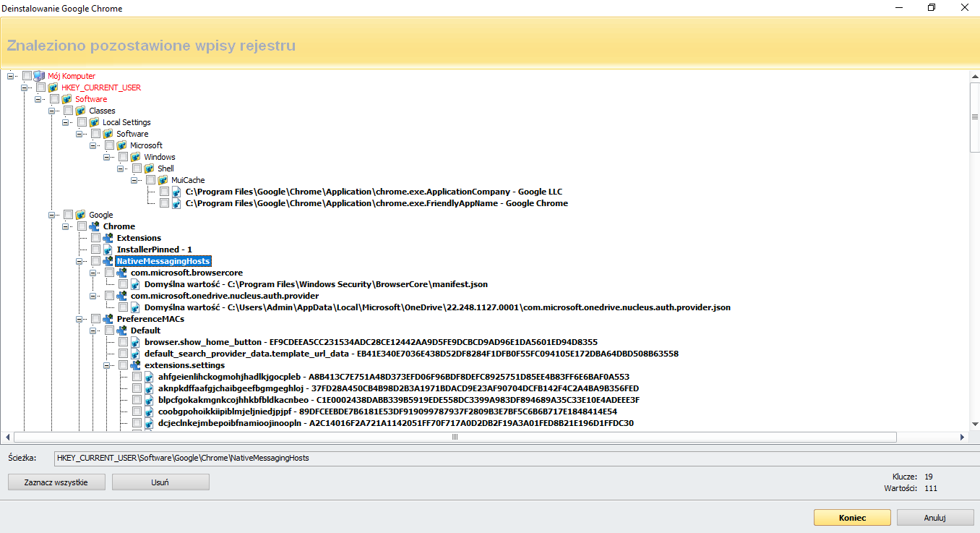Click the Mój Komputer computer icon

39,76
